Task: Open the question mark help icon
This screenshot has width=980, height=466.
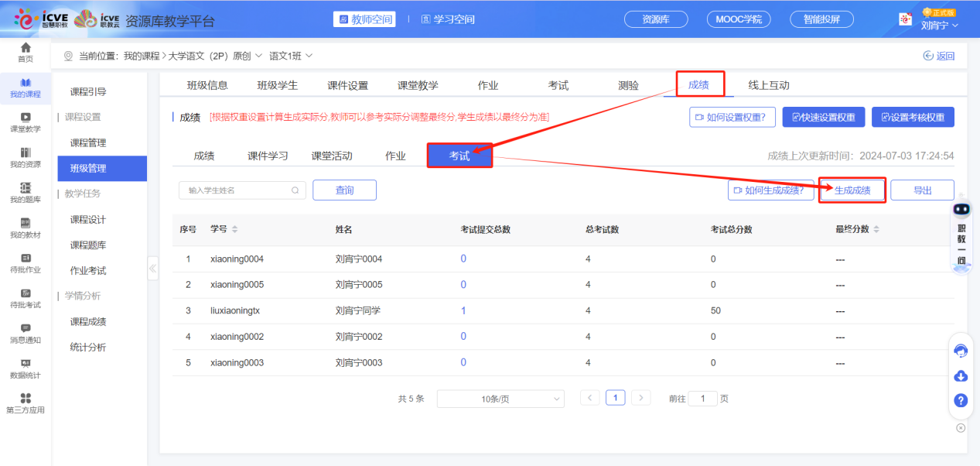Action: [x=961, y=401]
